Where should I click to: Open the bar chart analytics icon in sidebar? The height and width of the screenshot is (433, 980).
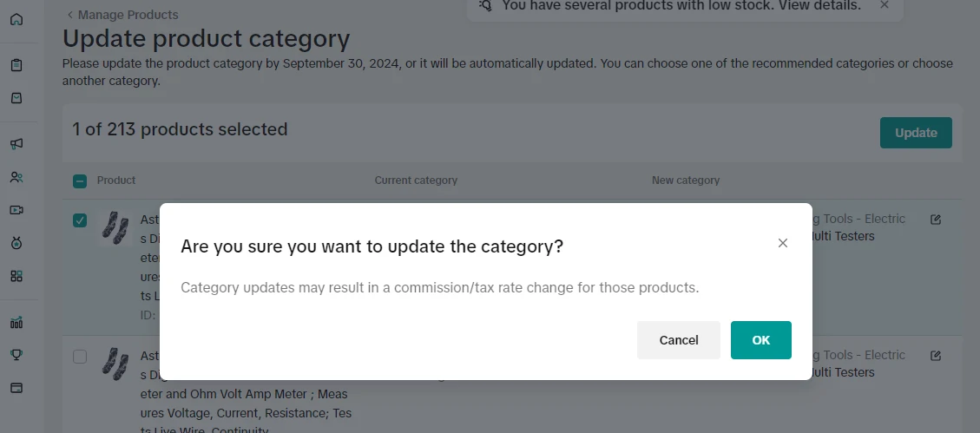point(16,322)
